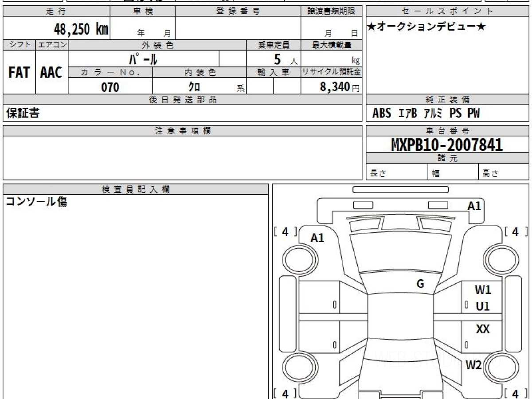532x399 pixels.
Task: Click the kg unit in max load cell
Action: (x=356, y=61)
